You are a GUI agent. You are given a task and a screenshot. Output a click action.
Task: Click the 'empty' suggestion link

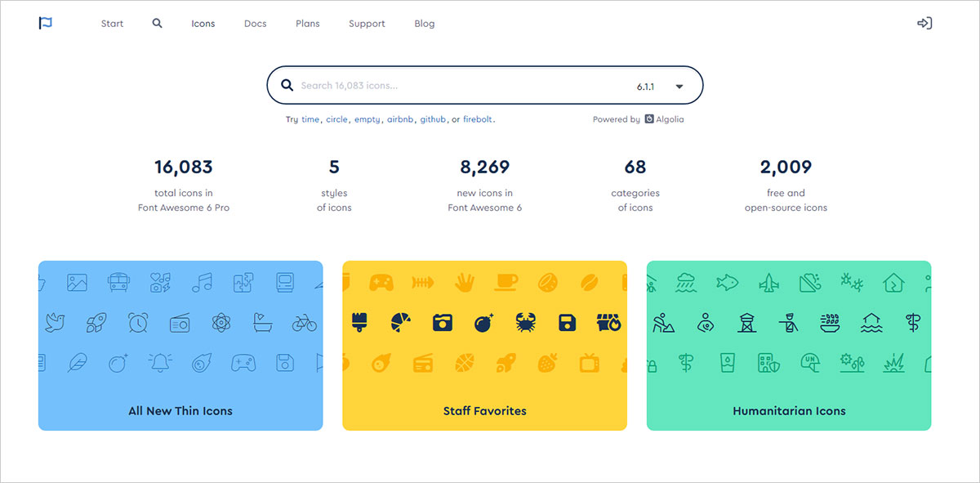[367, 119]
